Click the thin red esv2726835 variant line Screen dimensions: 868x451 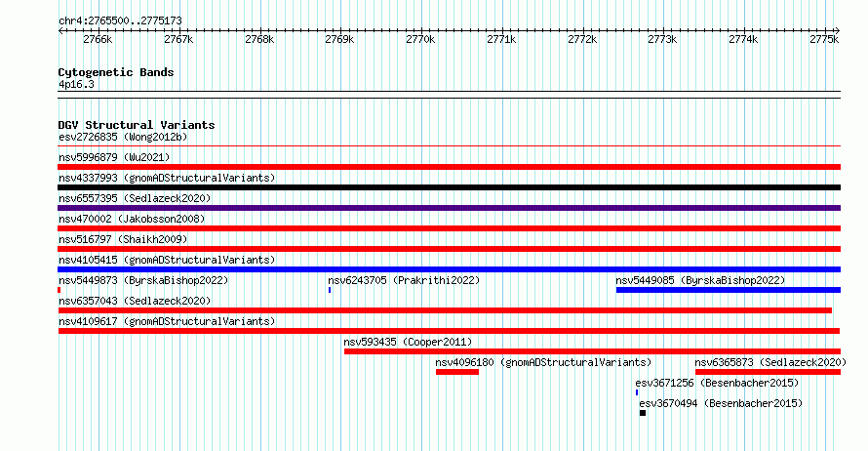click(x=449, y=146)
